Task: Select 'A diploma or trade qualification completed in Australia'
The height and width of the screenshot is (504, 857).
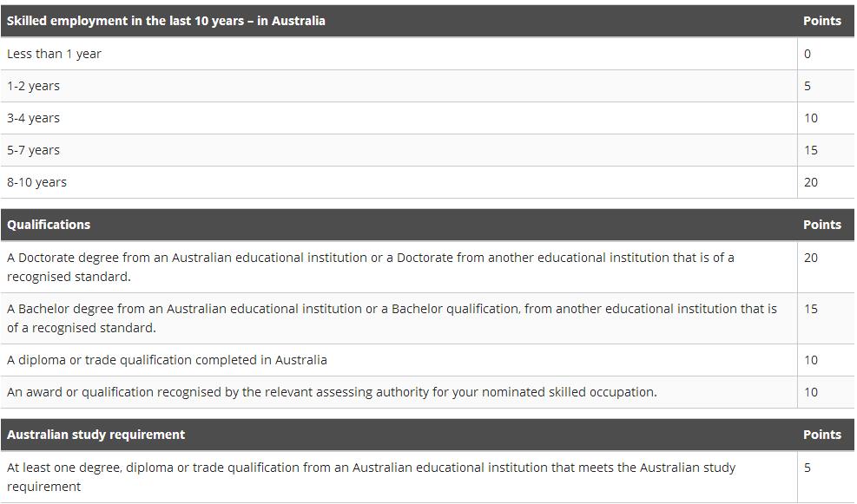Action: click(x=167, y=360)
